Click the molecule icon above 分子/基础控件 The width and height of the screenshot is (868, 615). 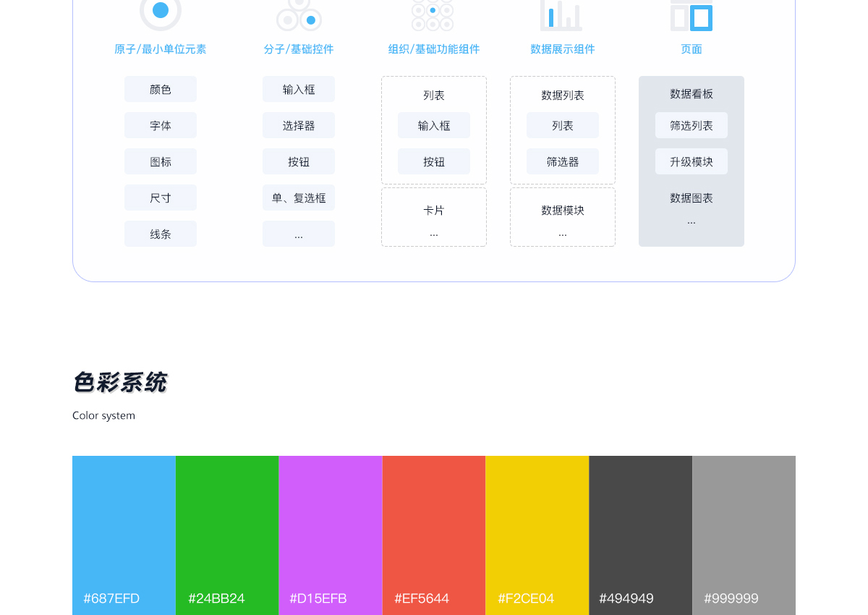point(299,14)
